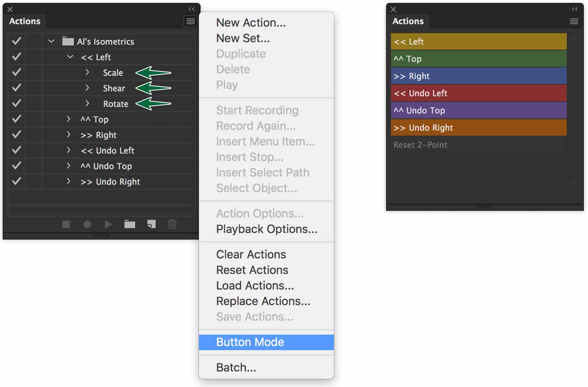Choose Replace Actions... from the panel menu
588x387 pixels.
coord(267,301)
